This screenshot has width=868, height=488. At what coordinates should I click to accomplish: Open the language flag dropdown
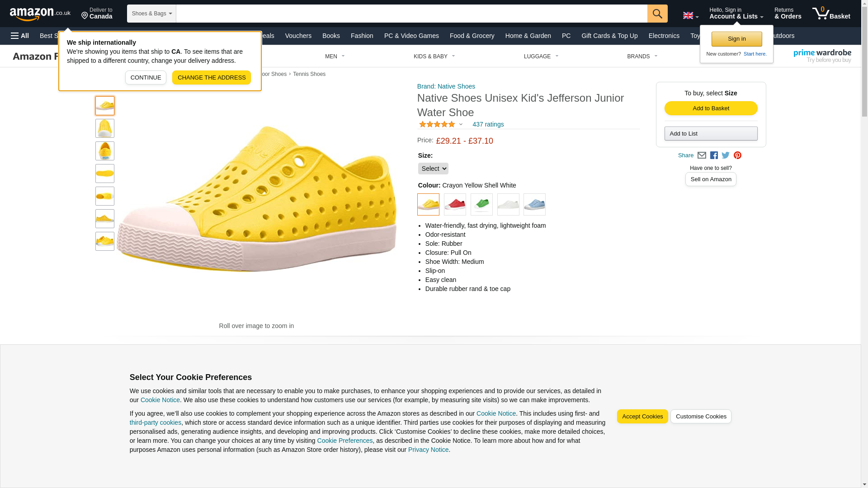coord(690,15)
